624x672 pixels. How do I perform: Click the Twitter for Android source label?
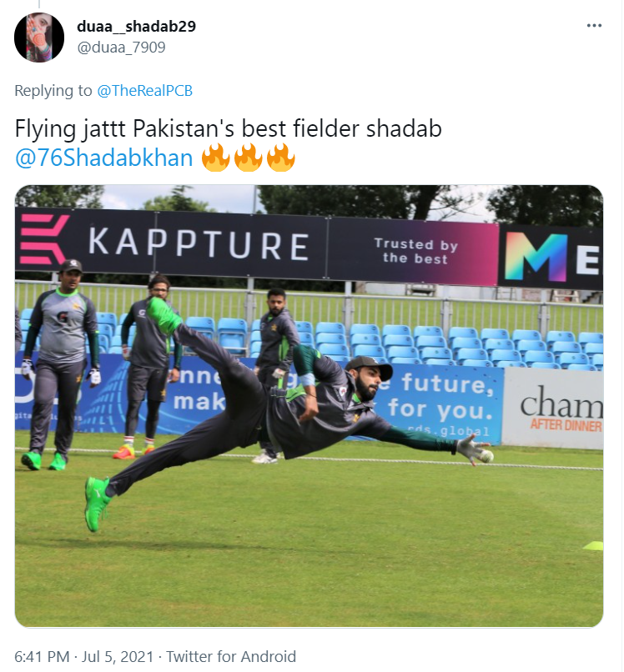point(231,656)
